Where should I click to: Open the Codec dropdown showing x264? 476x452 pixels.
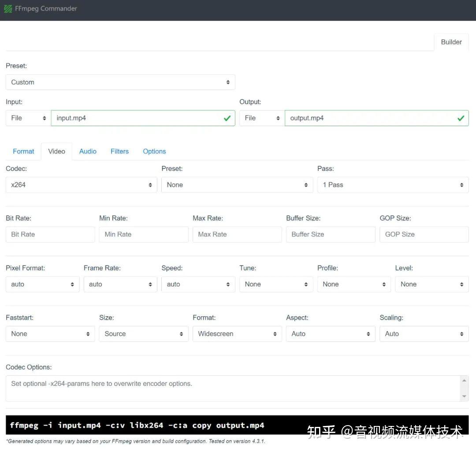(x=82, y=185)
